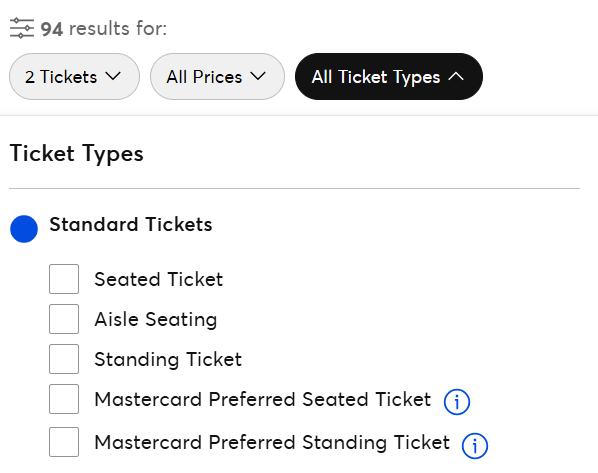Tick the Standing Ticket checkbox
This screenshot has width=598, height=473.
(64, 359)
